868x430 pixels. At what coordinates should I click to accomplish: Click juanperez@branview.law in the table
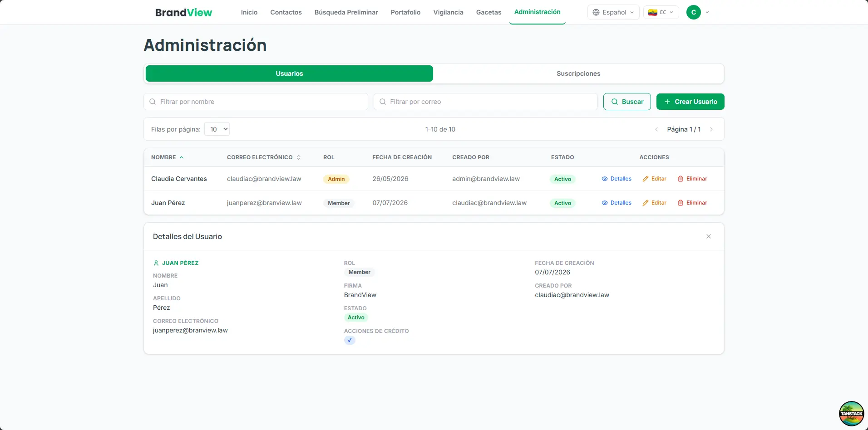point(264,203)
